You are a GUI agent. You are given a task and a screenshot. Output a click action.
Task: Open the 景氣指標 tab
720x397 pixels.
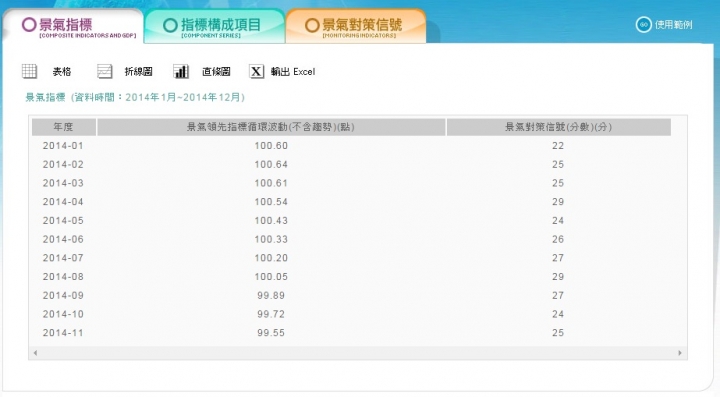pyautogui.click(x=73, y=27)
